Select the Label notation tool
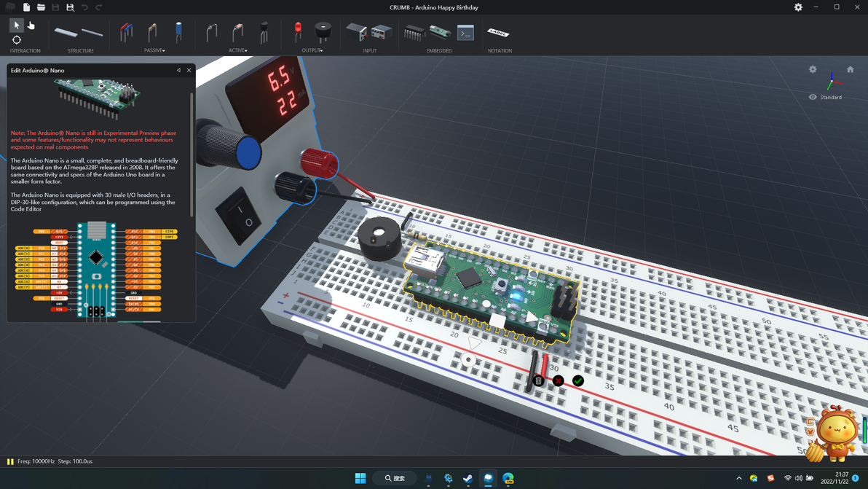 pyautogui.click(x=499, y=33)
